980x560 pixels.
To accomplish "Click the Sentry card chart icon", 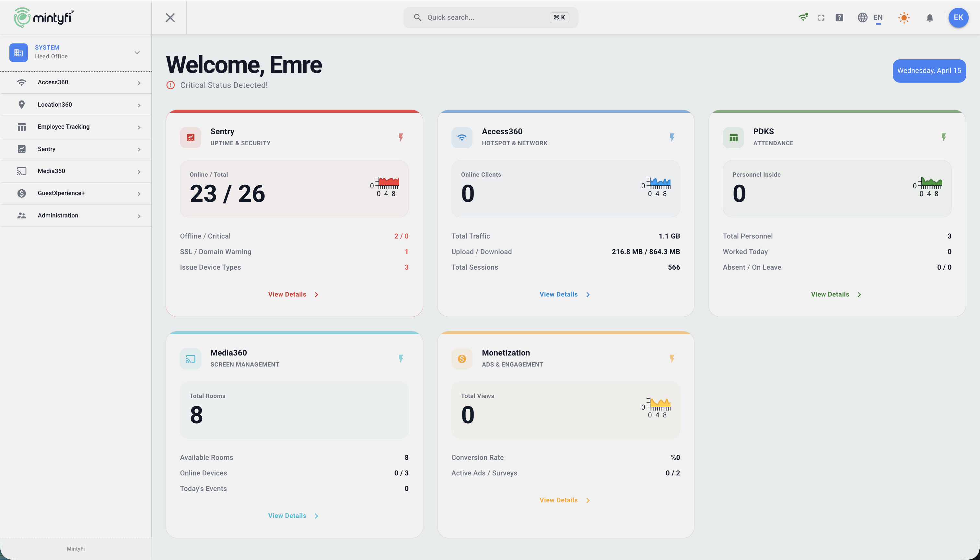I will coord(190,137).
